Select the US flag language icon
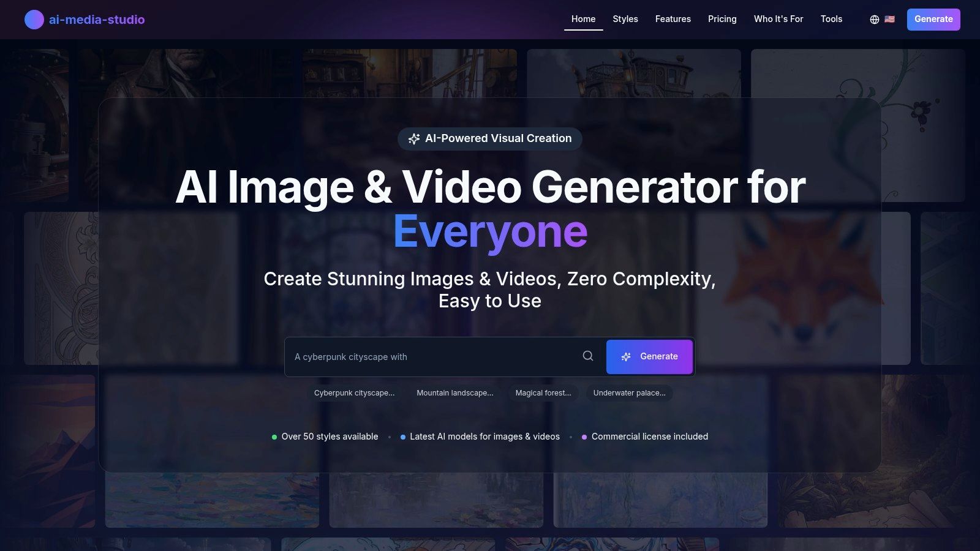The height and width of the screenshot is (551, 980). coord(889,19)
